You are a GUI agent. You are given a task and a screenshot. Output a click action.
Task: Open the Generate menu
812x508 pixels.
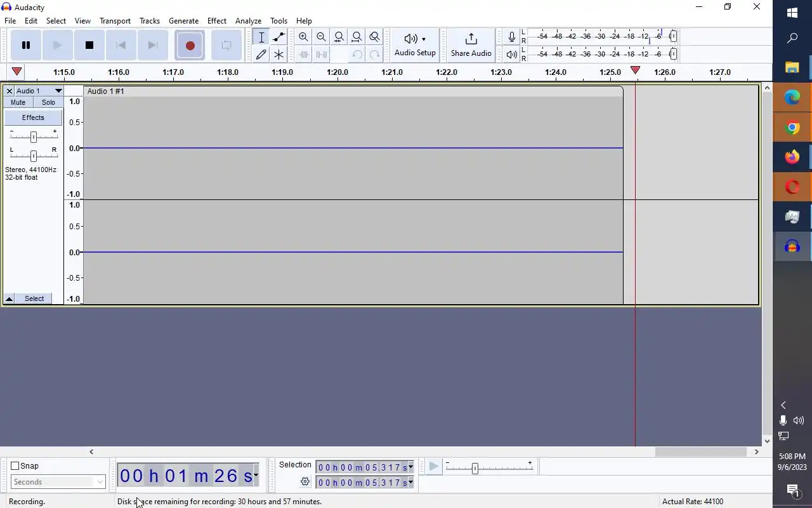click(183, 21)
